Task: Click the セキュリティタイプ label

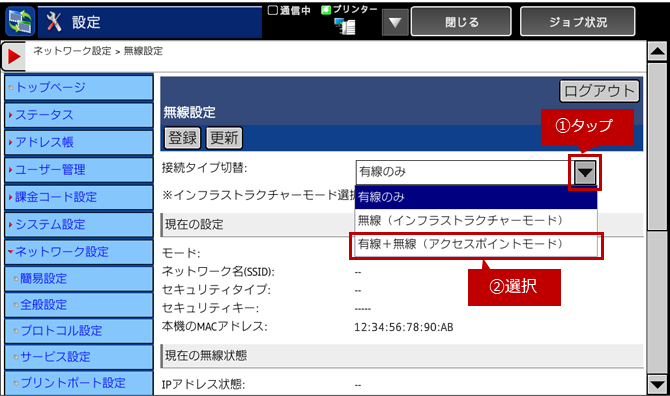Action: [x=216, y=290]
